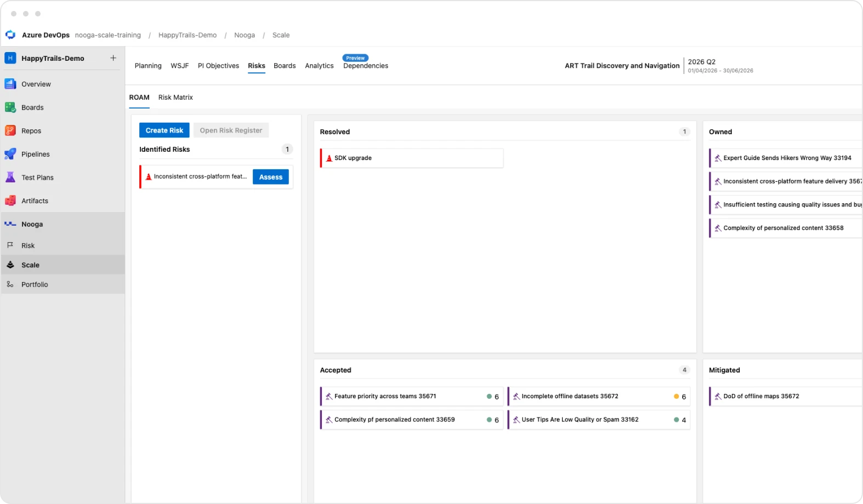Click the Risk flag icon

point(10,245)
